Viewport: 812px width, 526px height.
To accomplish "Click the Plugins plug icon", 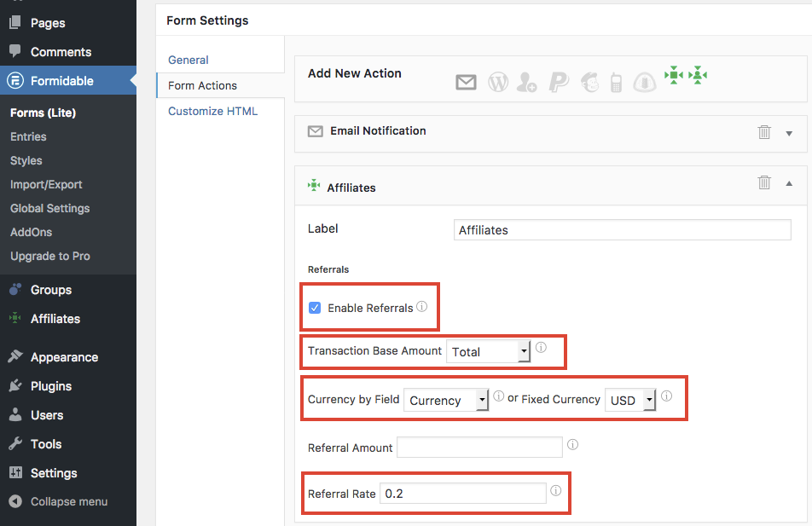I will 15,385.
